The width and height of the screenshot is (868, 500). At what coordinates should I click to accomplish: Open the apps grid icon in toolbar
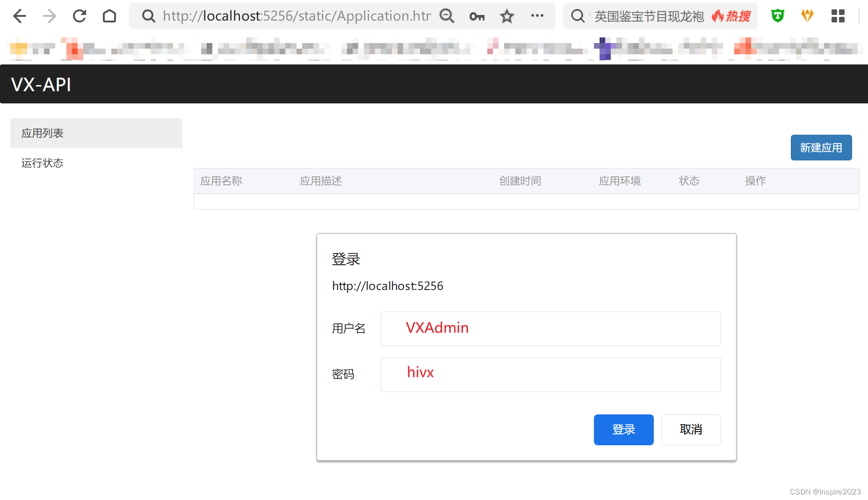838,16
